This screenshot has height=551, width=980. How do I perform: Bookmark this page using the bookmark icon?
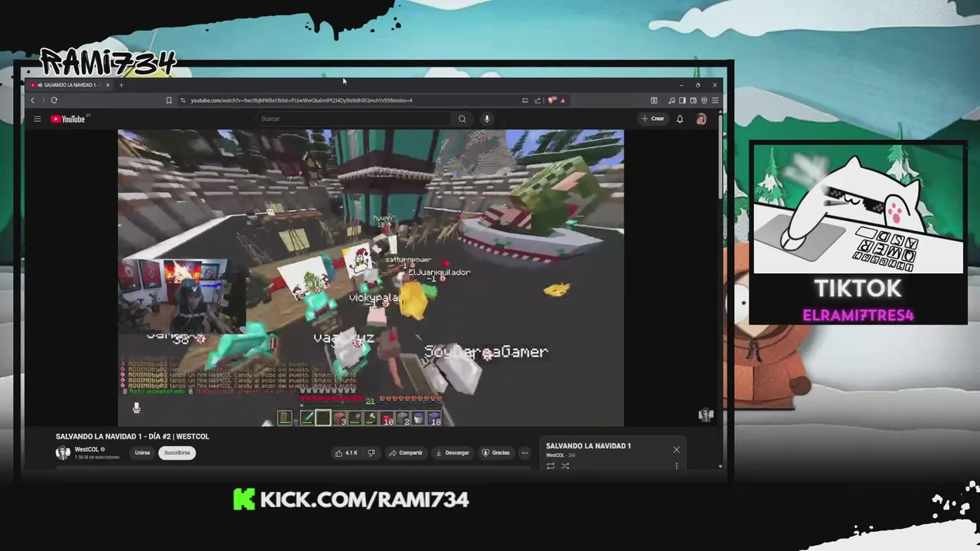tap(168, 100)
